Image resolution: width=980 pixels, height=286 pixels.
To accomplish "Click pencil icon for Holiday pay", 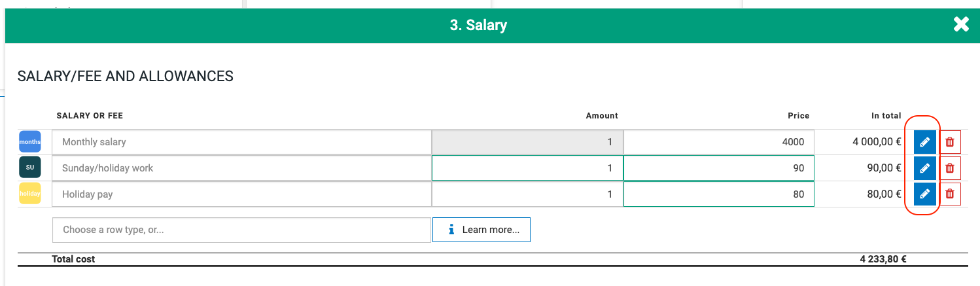I will coord(924,194).
